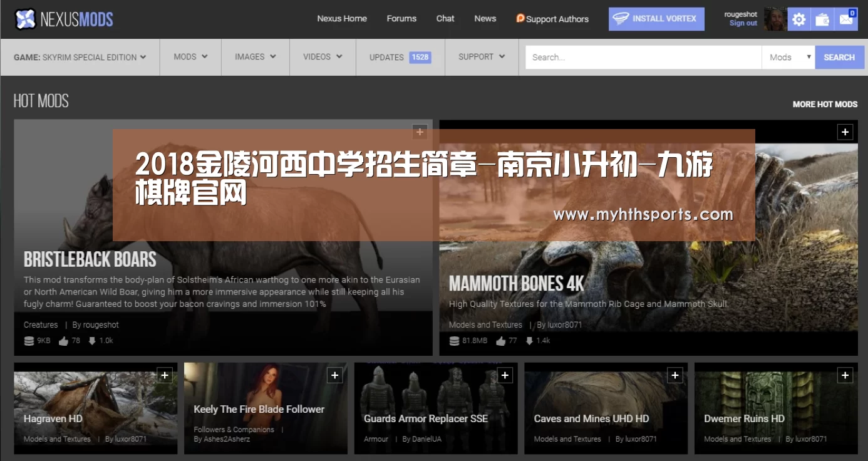
Task: Go to Nexus Home
Action: (342, 19)
